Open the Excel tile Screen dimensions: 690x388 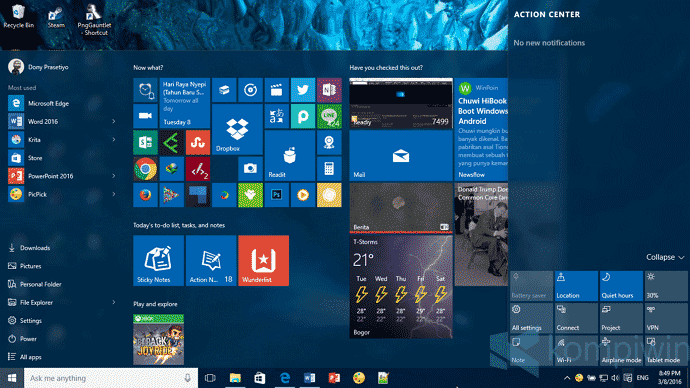click(145, 143)
